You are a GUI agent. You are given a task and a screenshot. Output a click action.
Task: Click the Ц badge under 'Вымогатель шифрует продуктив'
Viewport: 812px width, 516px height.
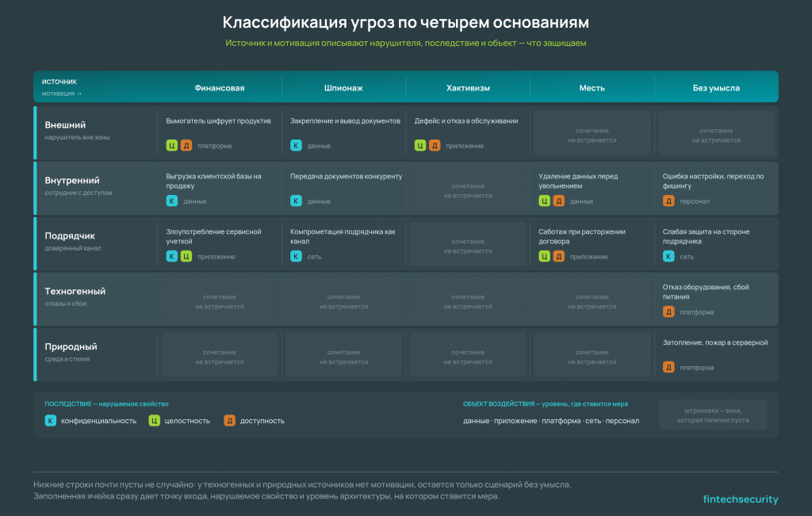(172, 145)
